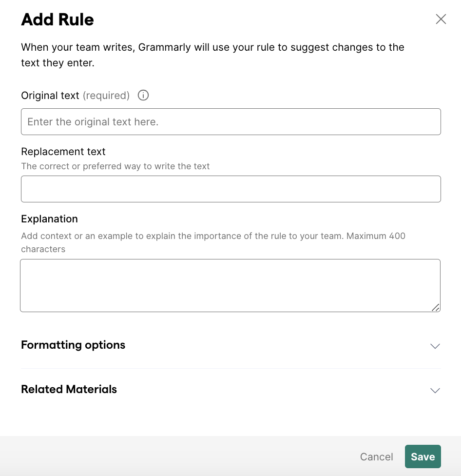Click into the Replacement text field
Viewport: 461px width, 476px height.
coord(230,189)
